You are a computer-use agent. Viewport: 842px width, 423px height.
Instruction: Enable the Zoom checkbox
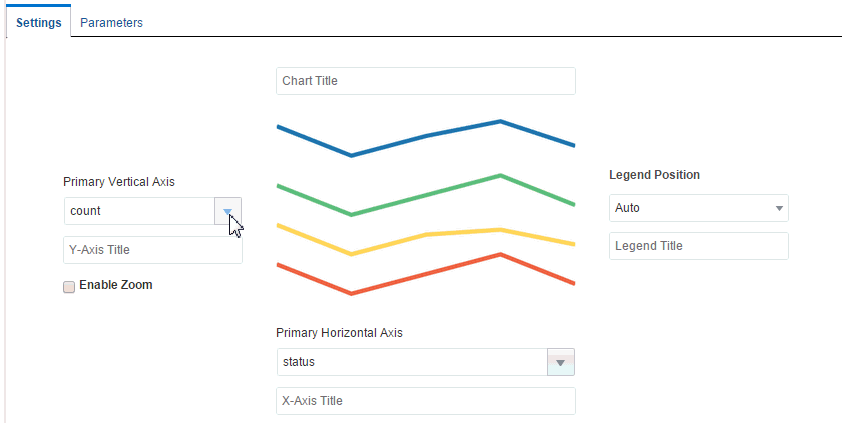click(x=69, y=286)
